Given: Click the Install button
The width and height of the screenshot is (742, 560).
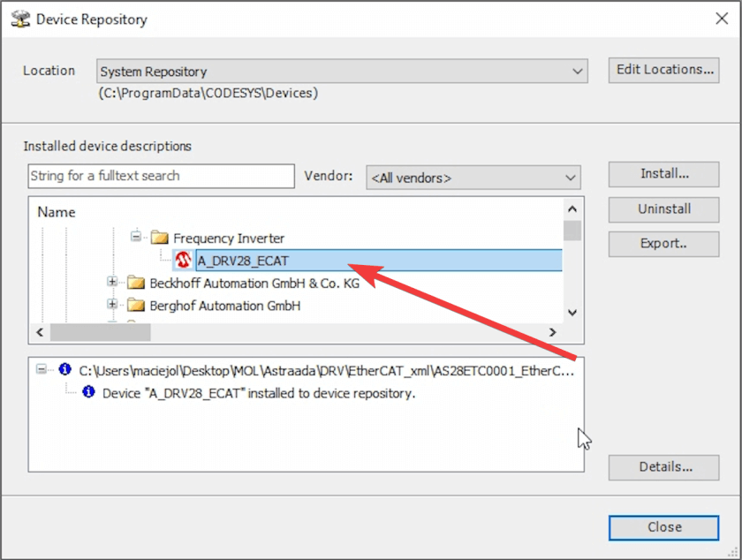Looking at the screenshot, I should [x=664, y=174].
